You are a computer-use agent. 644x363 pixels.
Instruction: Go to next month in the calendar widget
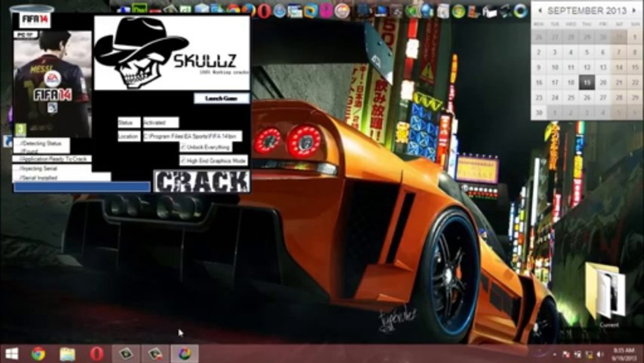(633, 11)
